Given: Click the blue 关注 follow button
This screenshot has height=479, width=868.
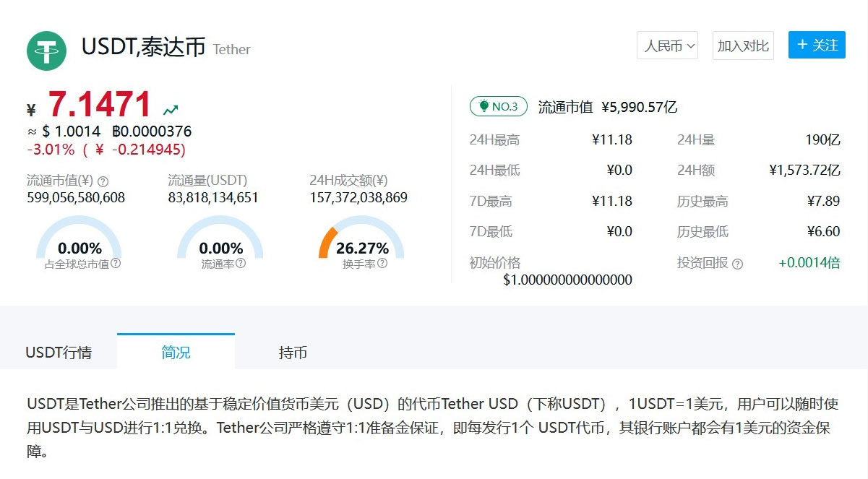Looking at the screenshot, I should tap(817, 45).
